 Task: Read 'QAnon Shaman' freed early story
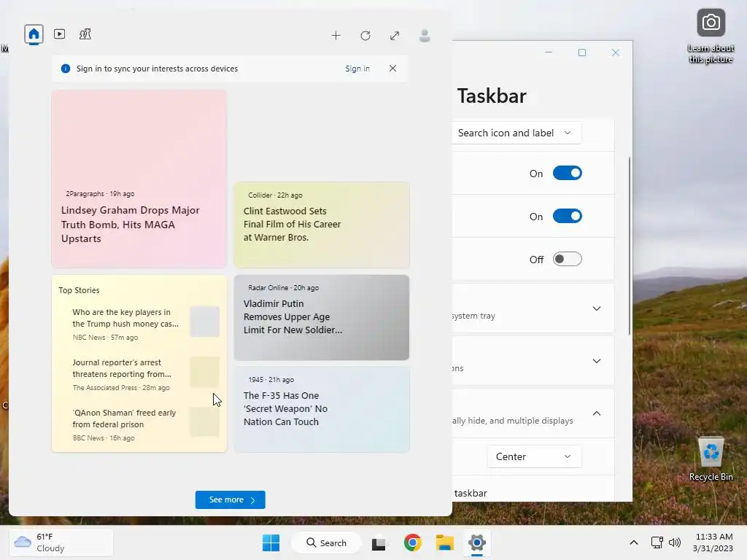coord(124,419)
